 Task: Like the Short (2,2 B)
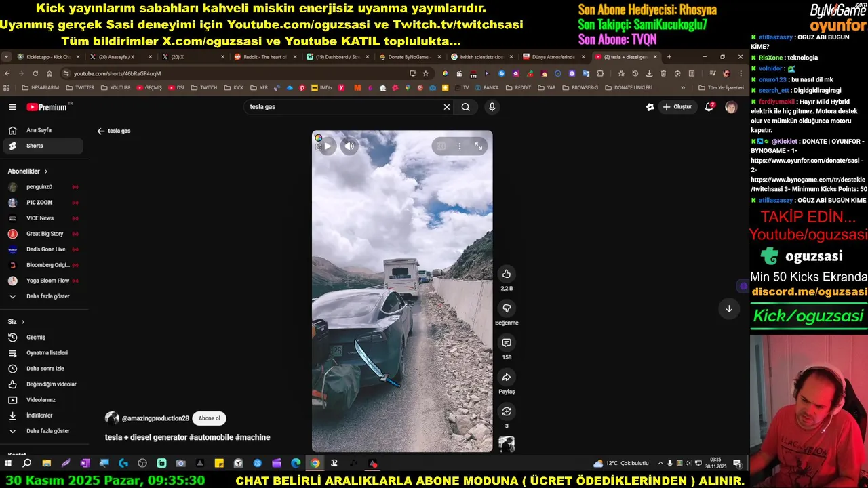pyautogui.click(x=507, y=274)
